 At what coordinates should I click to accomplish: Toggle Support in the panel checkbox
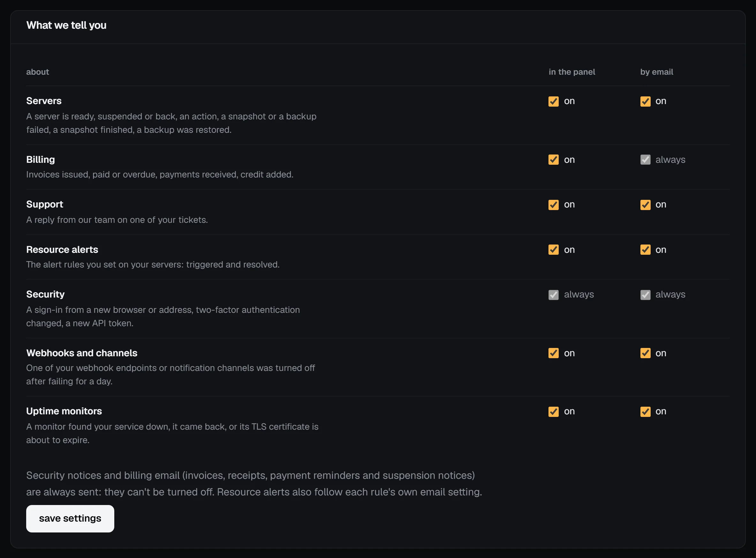click(x=553, y=205)
